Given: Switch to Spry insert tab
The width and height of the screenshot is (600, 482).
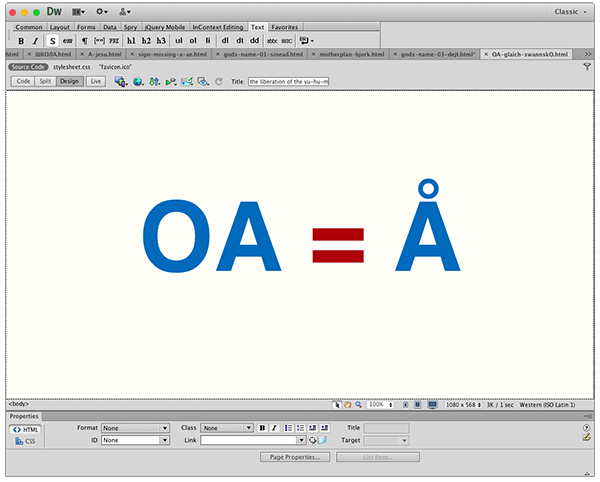Looking at the screenshot, I should pyautogui.click(x=130, y=27).
